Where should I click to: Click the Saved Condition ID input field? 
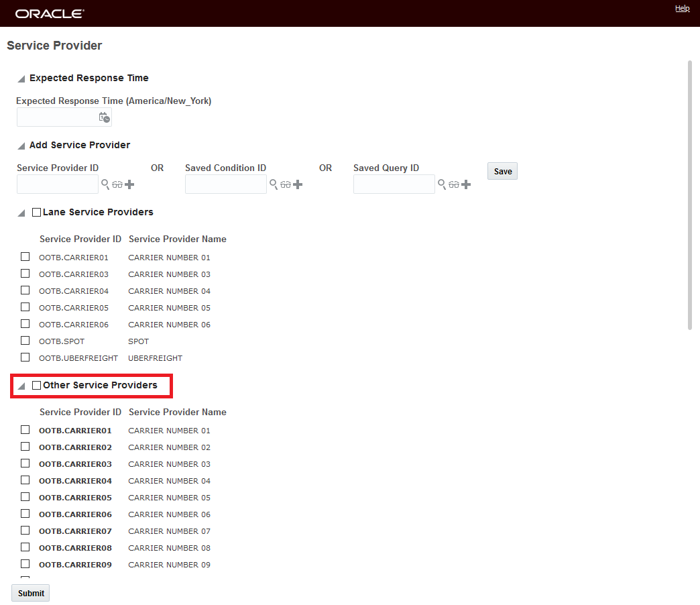[x=226, y=184]
